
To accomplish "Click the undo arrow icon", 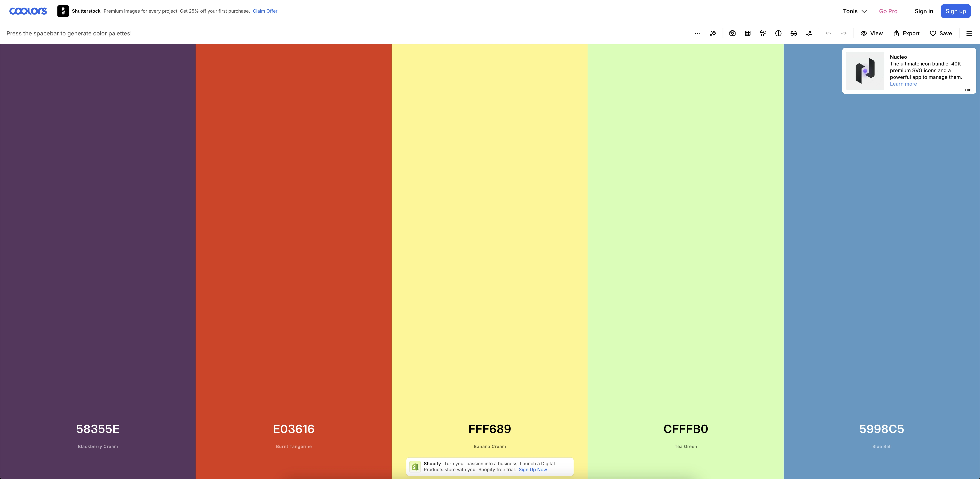I will point(828,34).
